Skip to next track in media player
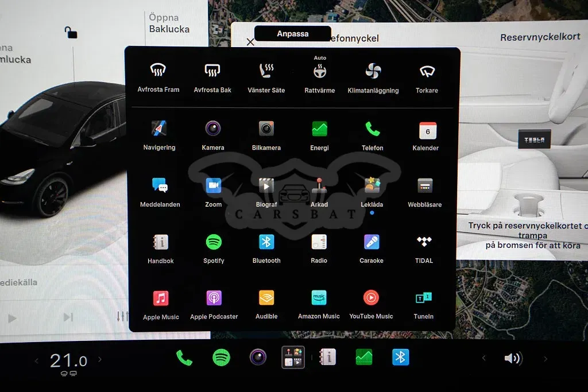 (68, 317)
